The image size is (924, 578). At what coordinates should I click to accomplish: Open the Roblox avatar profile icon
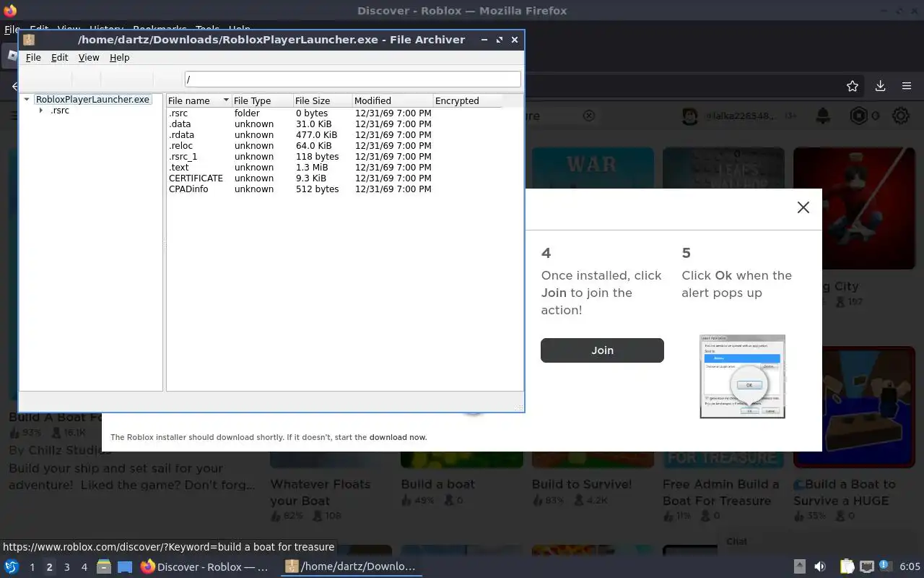point(690,116)
